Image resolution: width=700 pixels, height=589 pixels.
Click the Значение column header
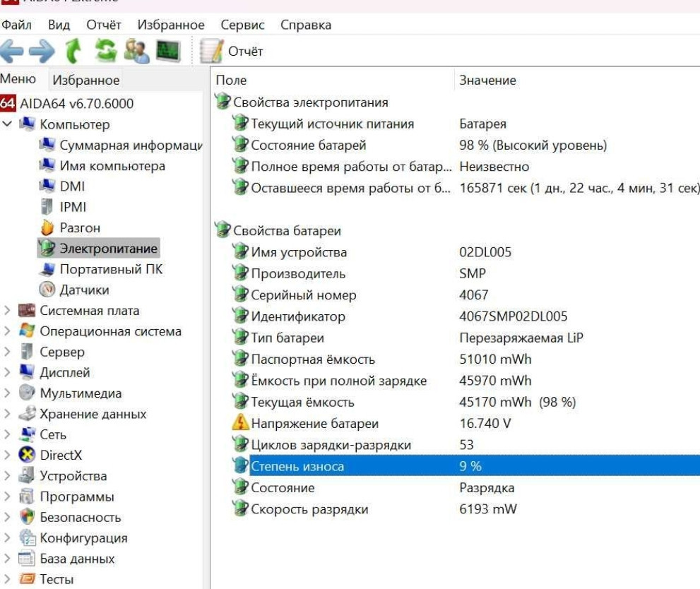(x=487, y=81)
